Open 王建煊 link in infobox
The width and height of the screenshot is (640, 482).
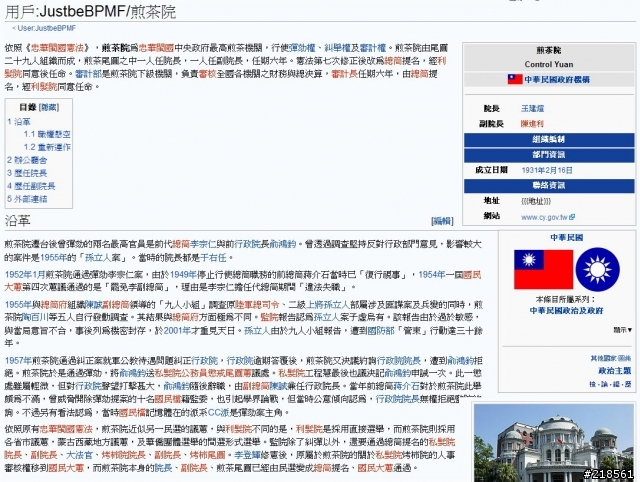532,109
